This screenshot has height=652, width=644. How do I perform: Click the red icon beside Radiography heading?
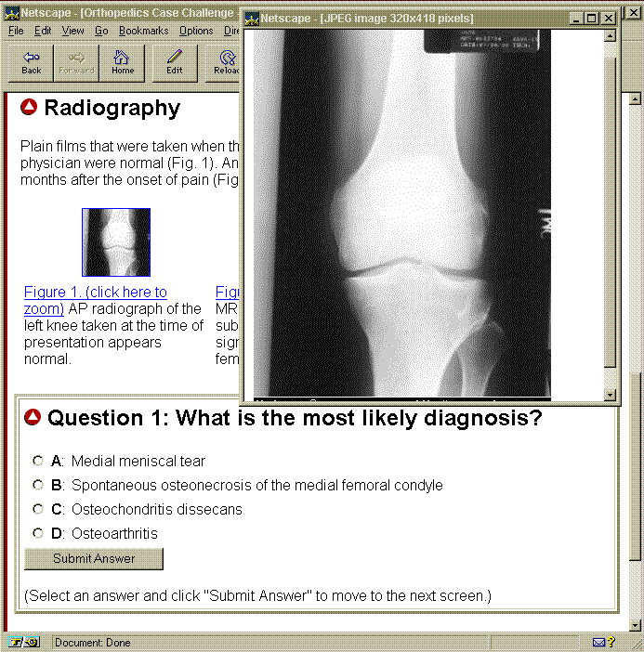(29, 108)
